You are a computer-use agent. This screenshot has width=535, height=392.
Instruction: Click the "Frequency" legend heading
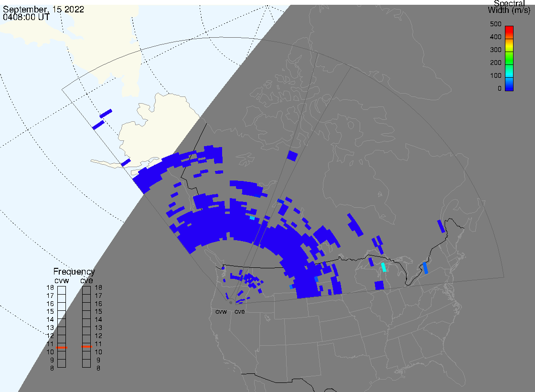[74, 272]
